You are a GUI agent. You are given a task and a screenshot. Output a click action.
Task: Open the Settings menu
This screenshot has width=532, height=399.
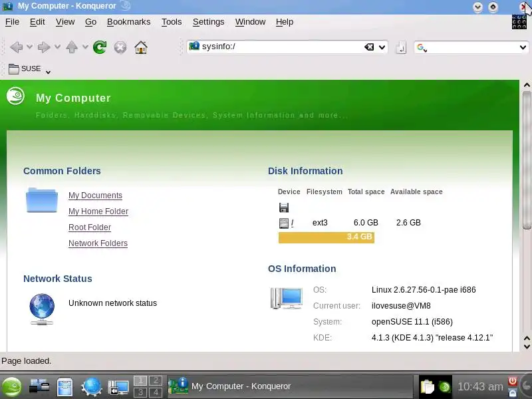pos(208,22)
